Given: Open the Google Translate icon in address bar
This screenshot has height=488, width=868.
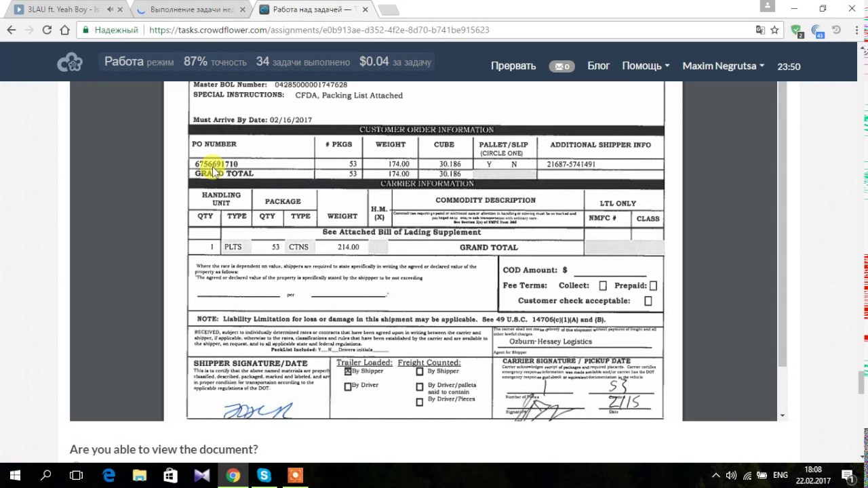Looking at the screenshot, I should pos(760,30).
